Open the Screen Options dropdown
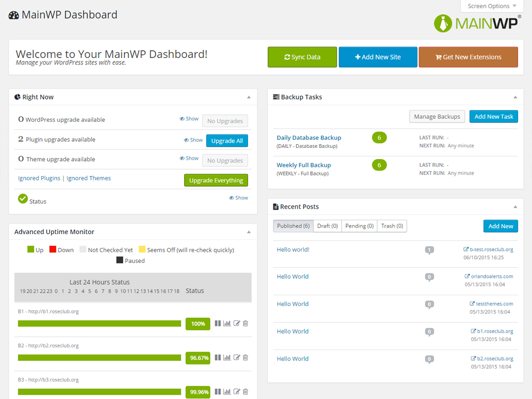Screen dimensions: 532x399 click(x=492, y=6)
